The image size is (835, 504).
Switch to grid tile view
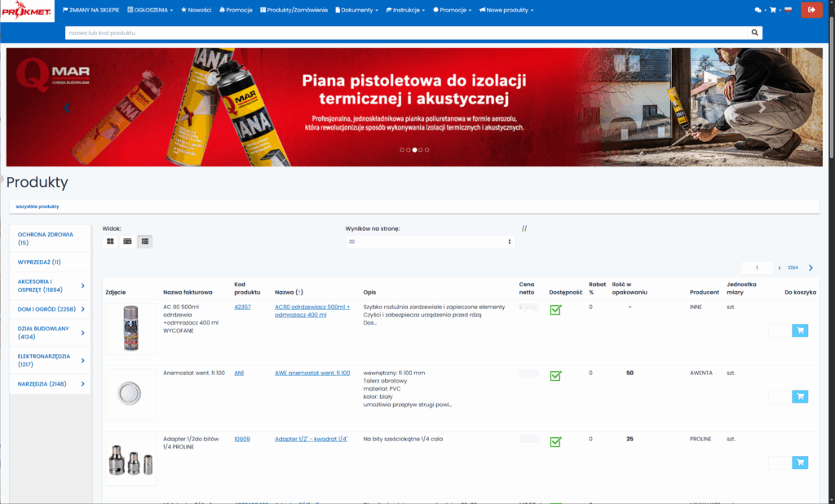[111, 241]
